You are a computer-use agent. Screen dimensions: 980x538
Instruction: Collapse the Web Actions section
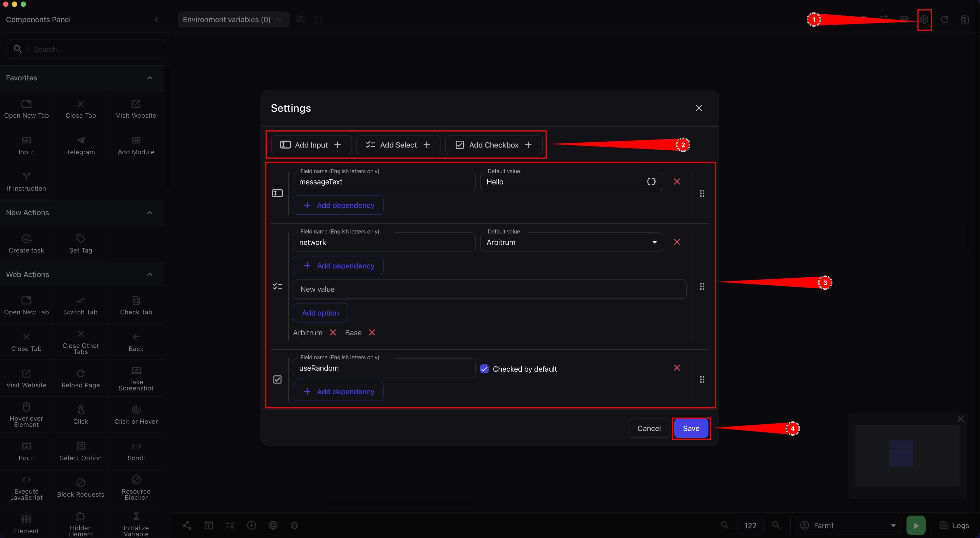(x=150, y=274)
